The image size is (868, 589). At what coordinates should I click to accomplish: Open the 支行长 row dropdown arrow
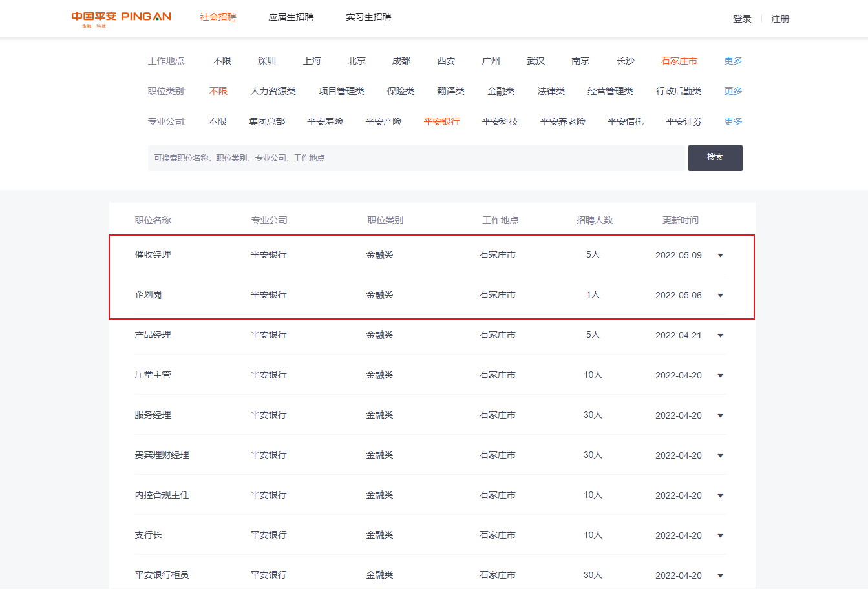721,536
